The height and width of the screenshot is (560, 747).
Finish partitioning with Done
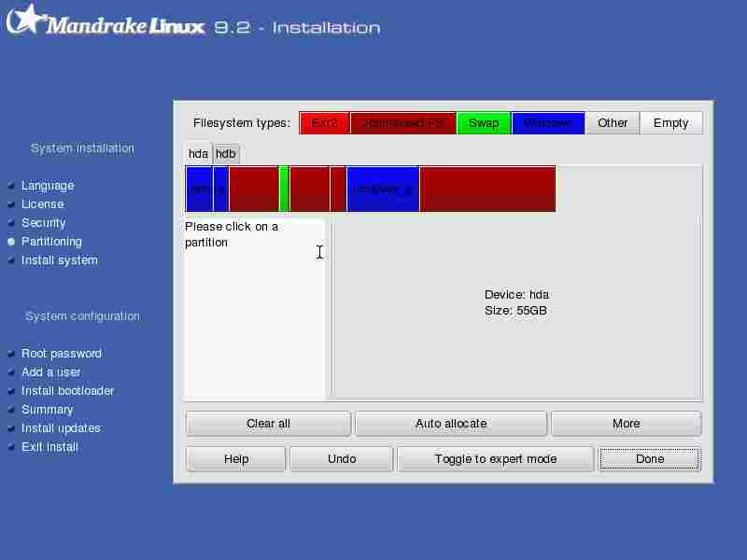pyautogui.click(x=649, y=459)
